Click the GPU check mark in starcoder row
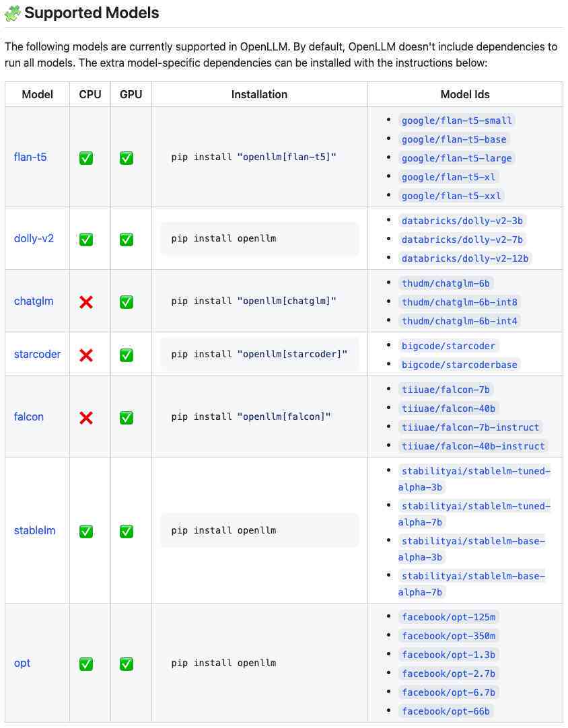The width and height of the screenshot is (568, 728). point(127,355)
